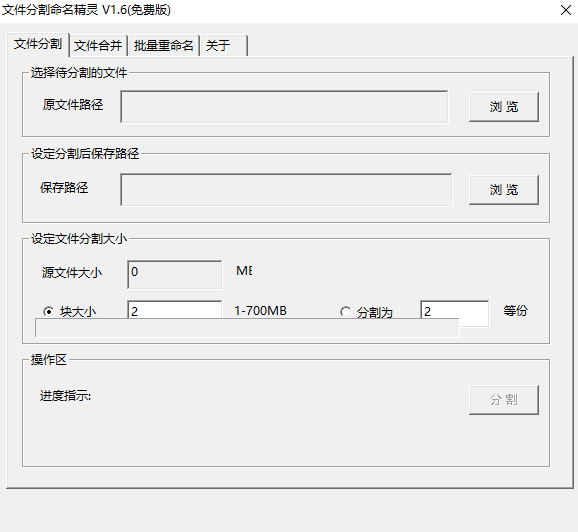Click the 进度指示: label

[65, 396]
